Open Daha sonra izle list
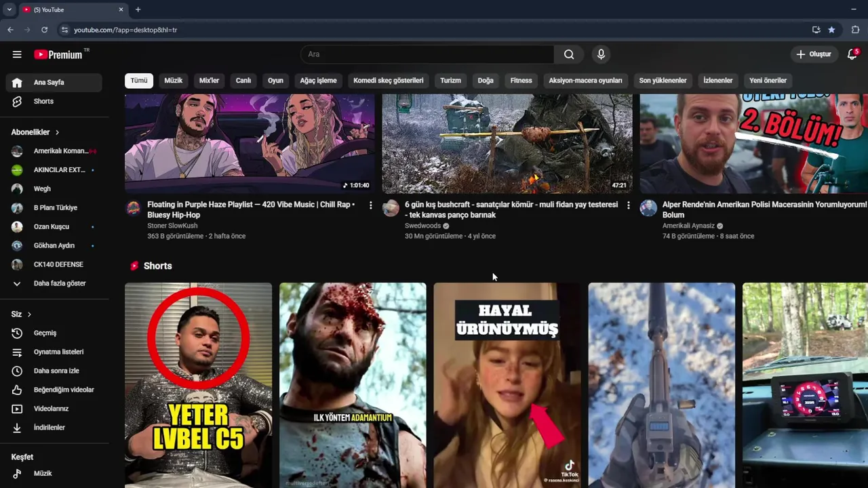Screen dimensions: 868x488 click(54, 371)
